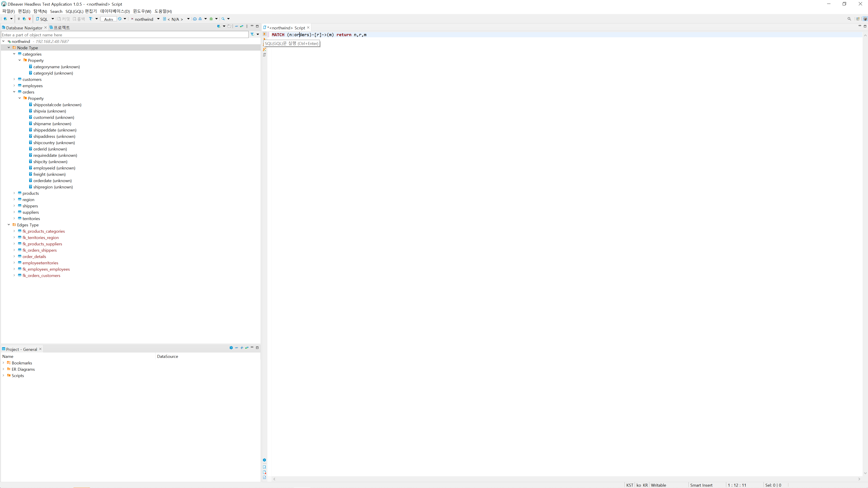Open new SQL script via SQL button
The height and width of the screenshot is (488, 868).
point(42,19)
